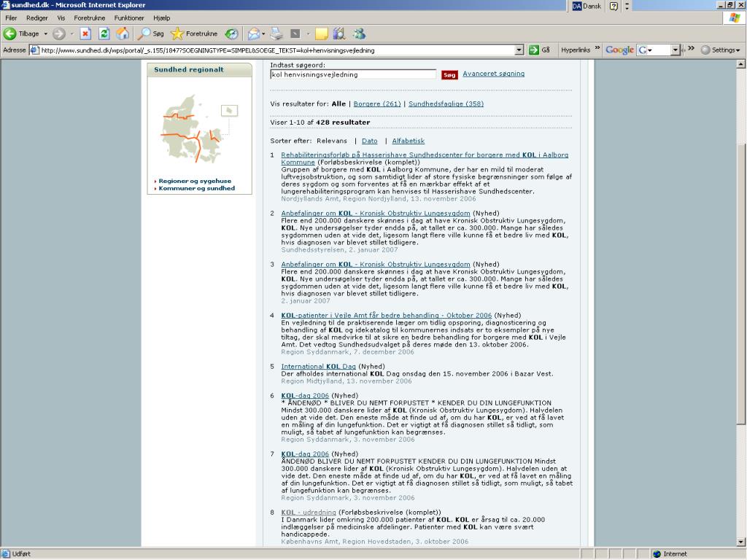Open the History clock icon
Screen dimensions: 747x560
coord(231,34)
